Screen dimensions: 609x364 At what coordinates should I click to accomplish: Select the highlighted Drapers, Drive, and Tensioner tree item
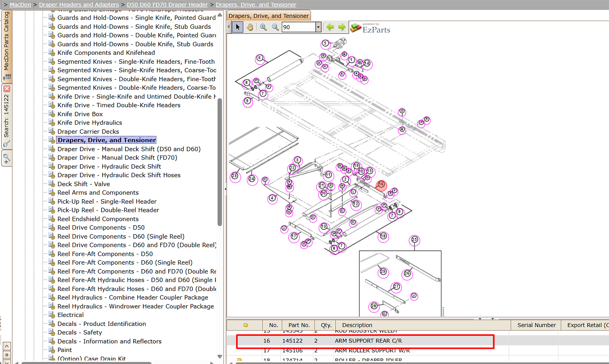coord(106,140)
